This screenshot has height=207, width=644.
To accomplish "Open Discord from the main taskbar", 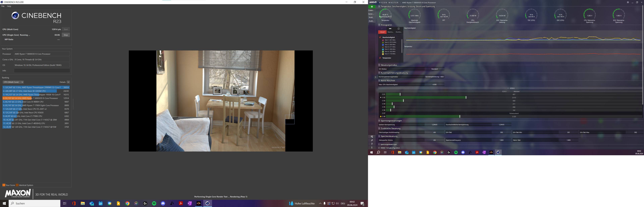I will pyautogui.click(x=163, y=203).
